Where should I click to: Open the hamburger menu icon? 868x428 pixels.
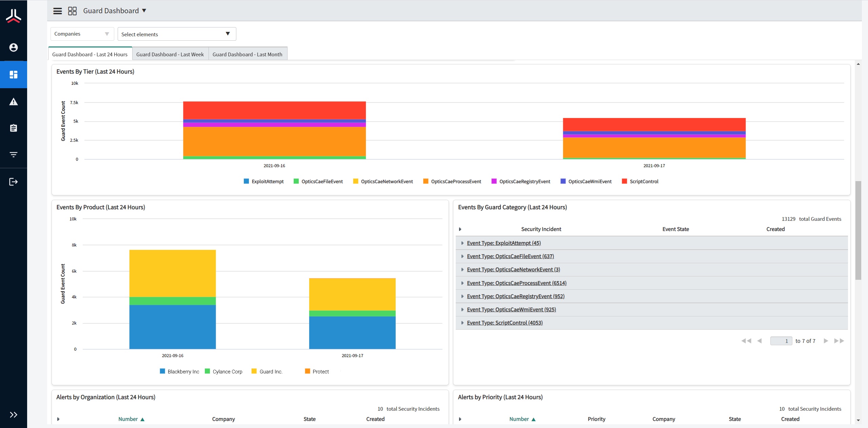click(58, 11)
